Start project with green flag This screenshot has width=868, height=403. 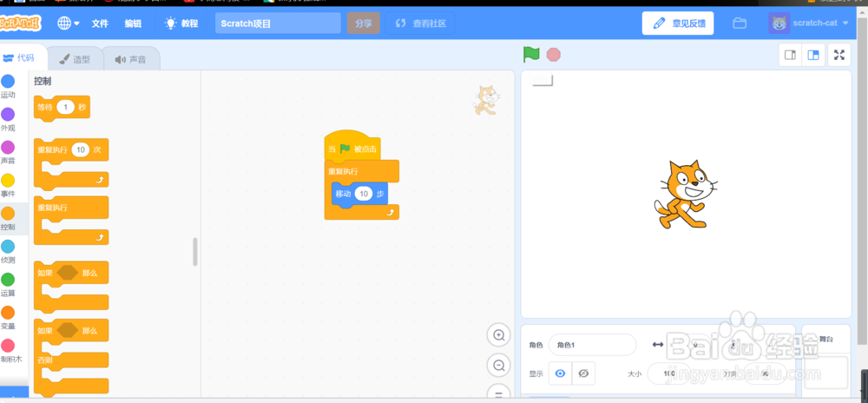coord(531,54)
